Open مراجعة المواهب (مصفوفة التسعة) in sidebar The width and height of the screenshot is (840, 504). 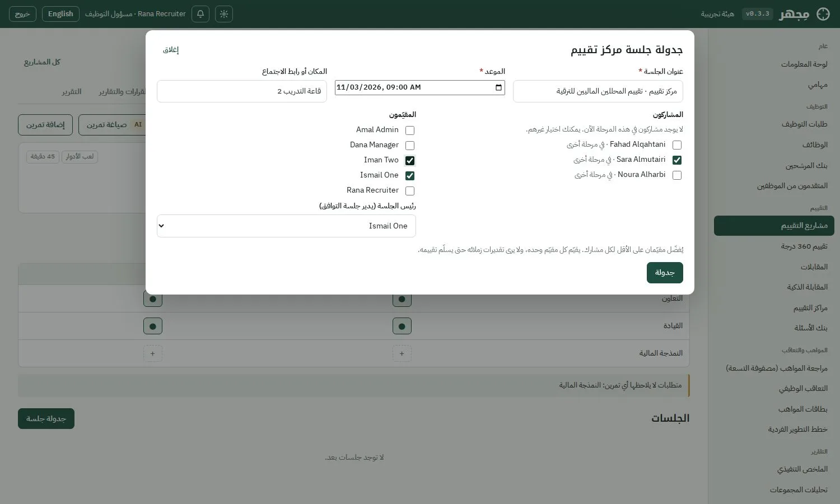[774, 368]
